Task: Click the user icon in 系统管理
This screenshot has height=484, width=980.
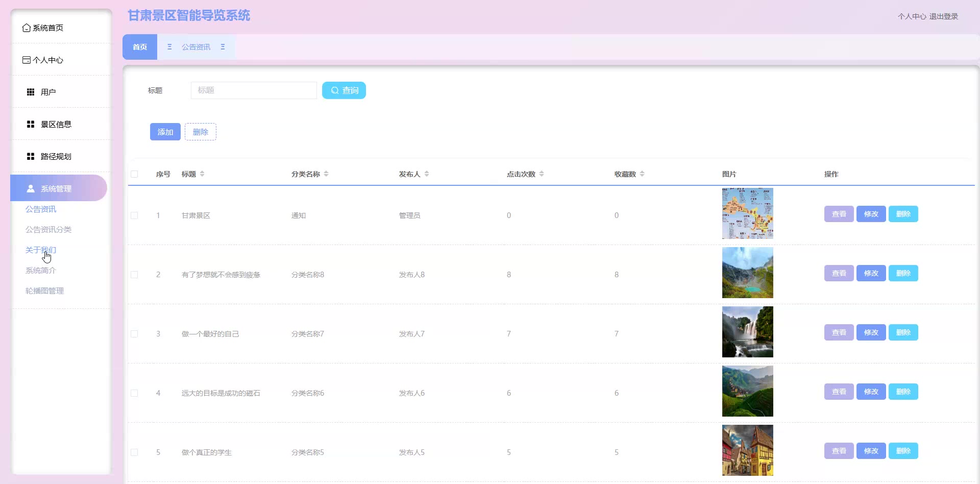Action: 31,188
